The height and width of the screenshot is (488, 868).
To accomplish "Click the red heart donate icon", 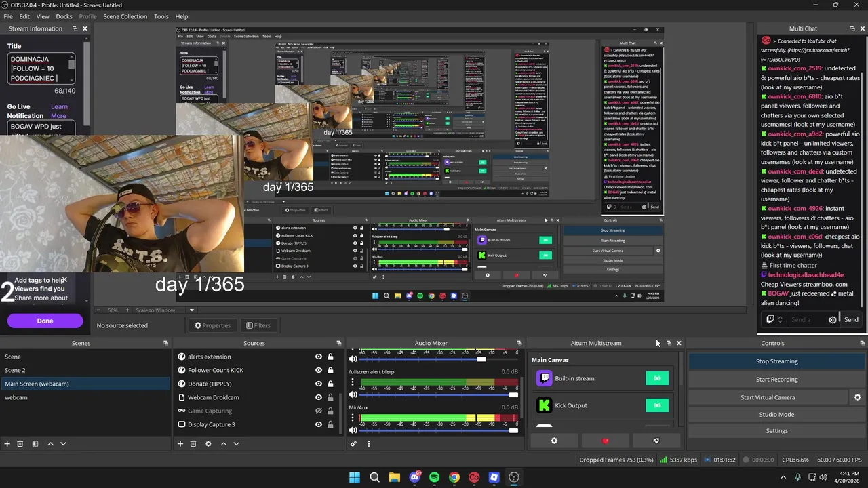I will coord(606,441).
